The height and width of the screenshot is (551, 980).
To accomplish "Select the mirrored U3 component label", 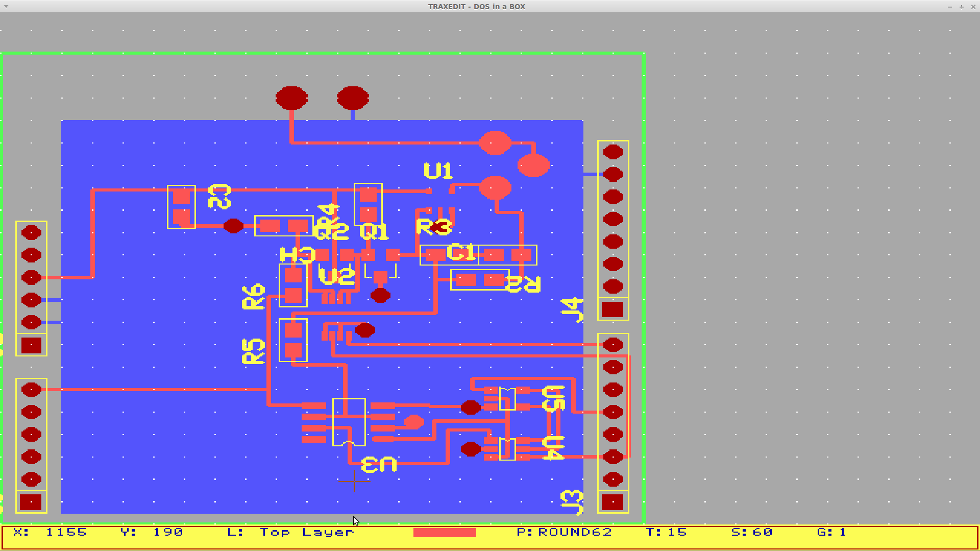I will (379, 464).
